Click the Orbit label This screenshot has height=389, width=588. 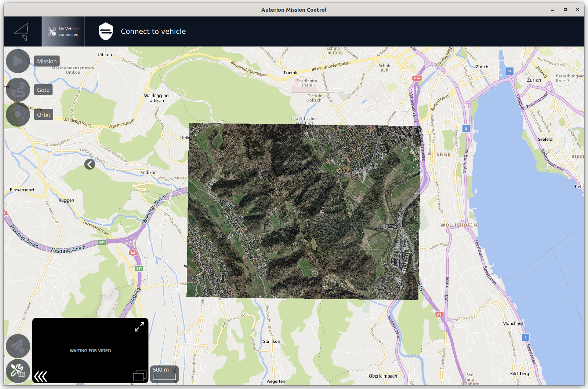point(44,115)
